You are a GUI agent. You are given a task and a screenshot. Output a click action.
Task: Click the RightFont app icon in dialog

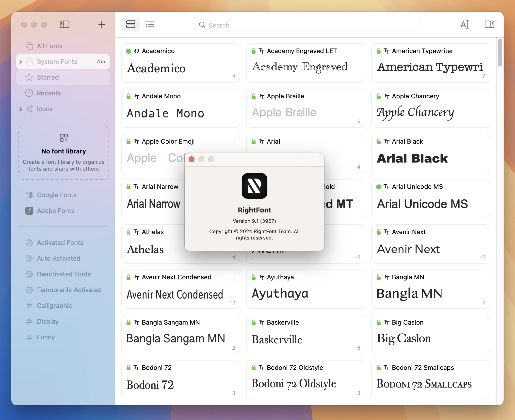click(254, 186)
